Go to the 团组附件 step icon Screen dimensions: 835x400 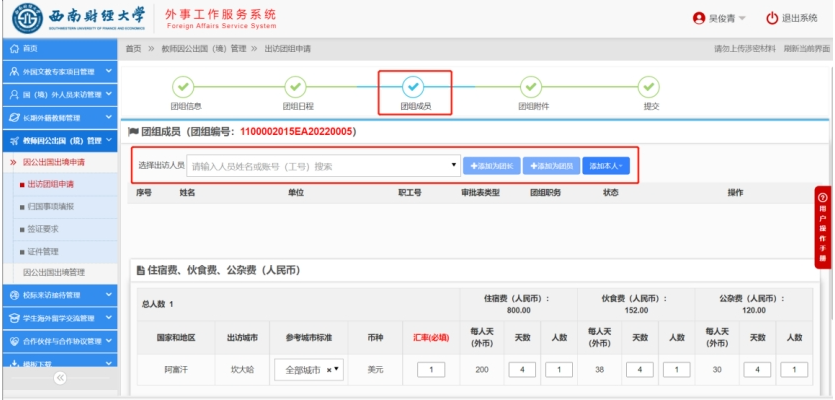531,87
